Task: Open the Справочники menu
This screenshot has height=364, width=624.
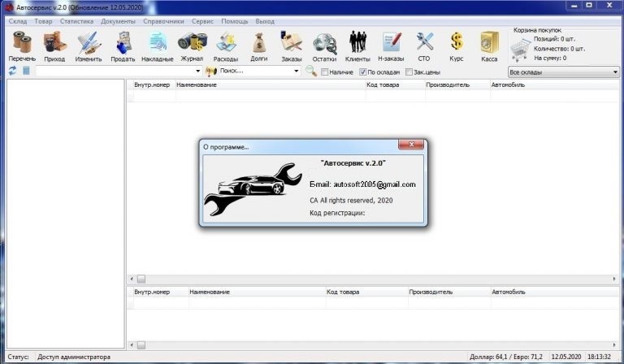Action: pyautogui.click(x=163, y=20)
